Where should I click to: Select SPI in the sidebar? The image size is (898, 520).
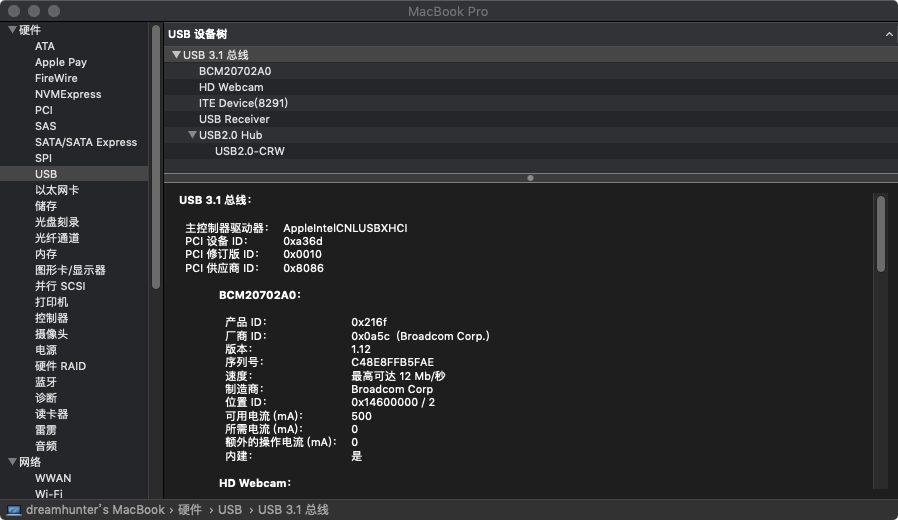tap(43, 159)
